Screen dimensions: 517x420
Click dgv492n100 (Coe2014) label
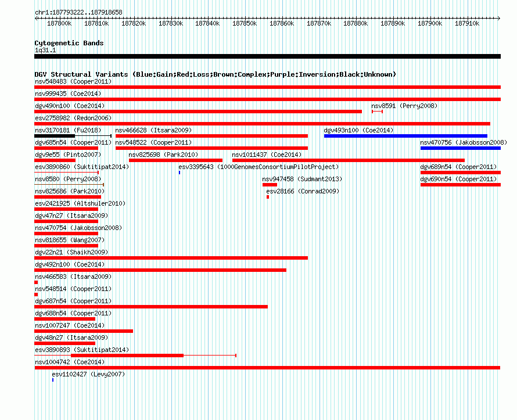pos(70,264)
